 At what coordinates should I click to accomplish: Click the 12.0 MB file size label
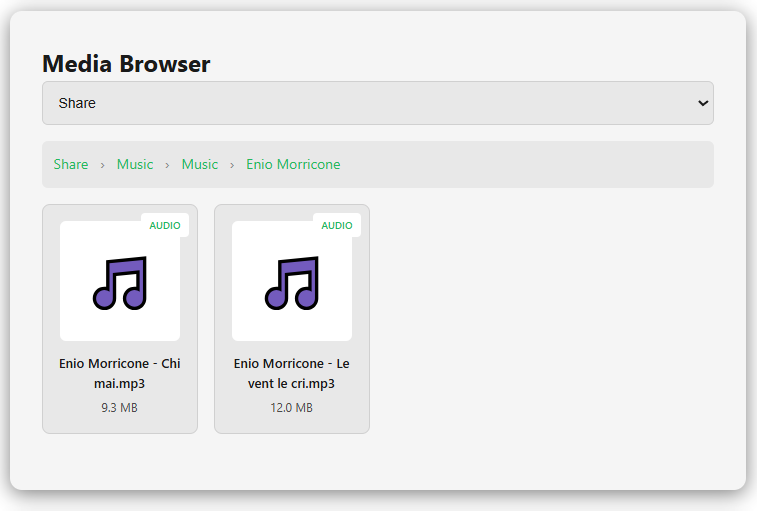[292, 408]
